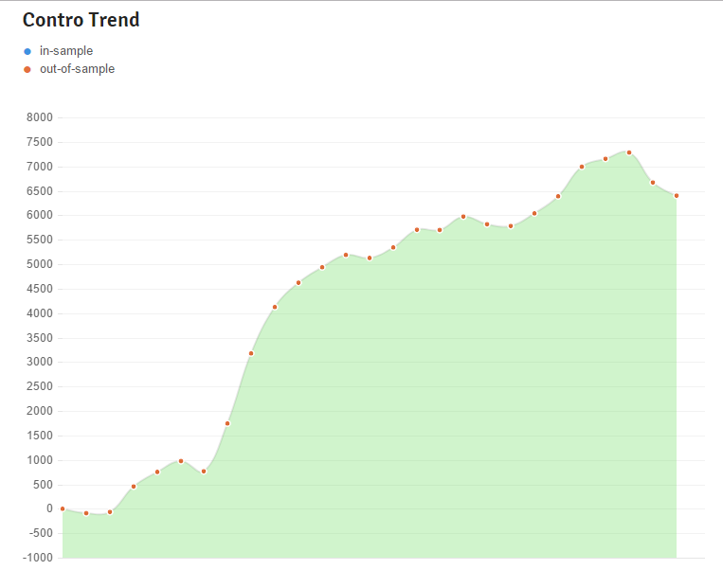
Task: Click the 3500 y-axis label
Action: [40, 338]
